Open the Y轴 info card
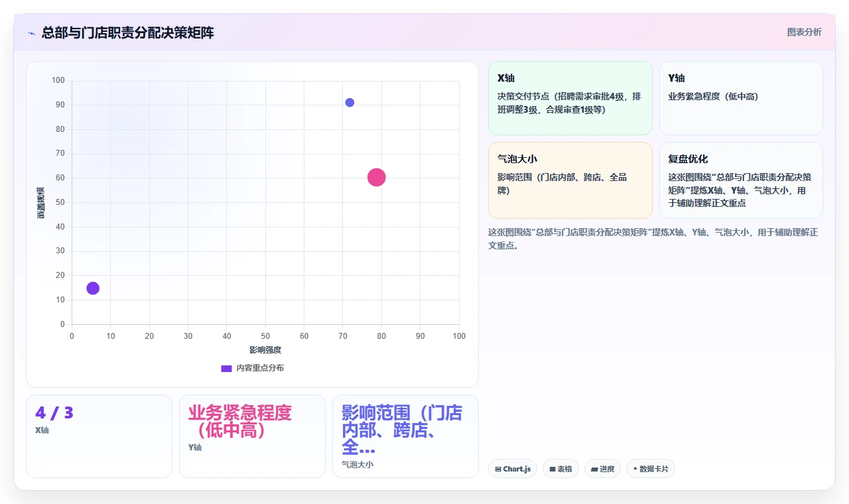Image resolution: width=849 pixels, height=504 pixels. 741,98
